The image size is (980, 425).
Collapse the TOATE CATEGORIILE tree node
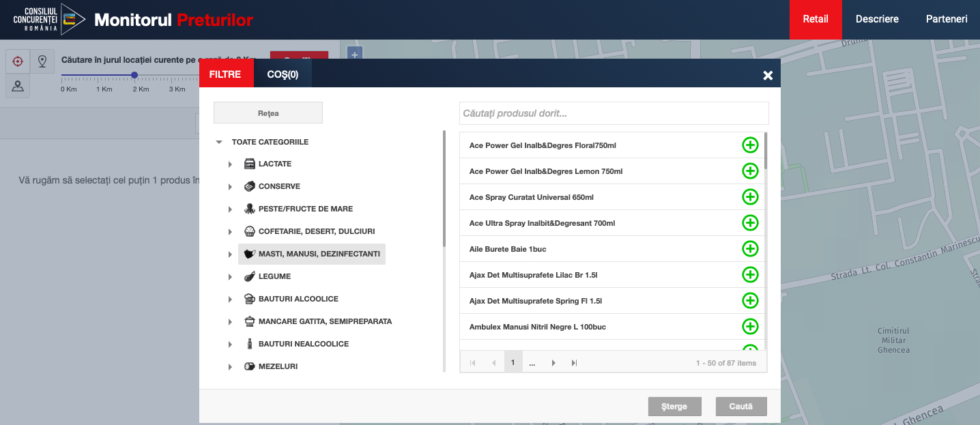219,142
